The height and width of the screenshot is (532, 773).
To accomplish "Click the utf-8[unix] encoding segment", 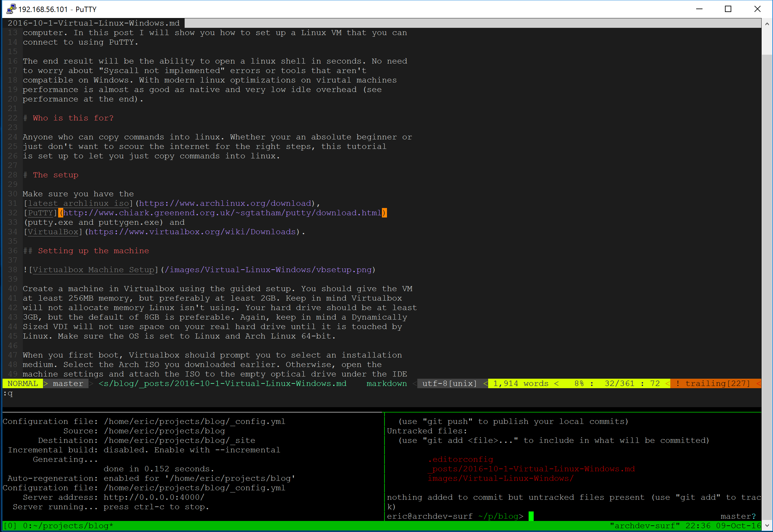I will point(449,383).
